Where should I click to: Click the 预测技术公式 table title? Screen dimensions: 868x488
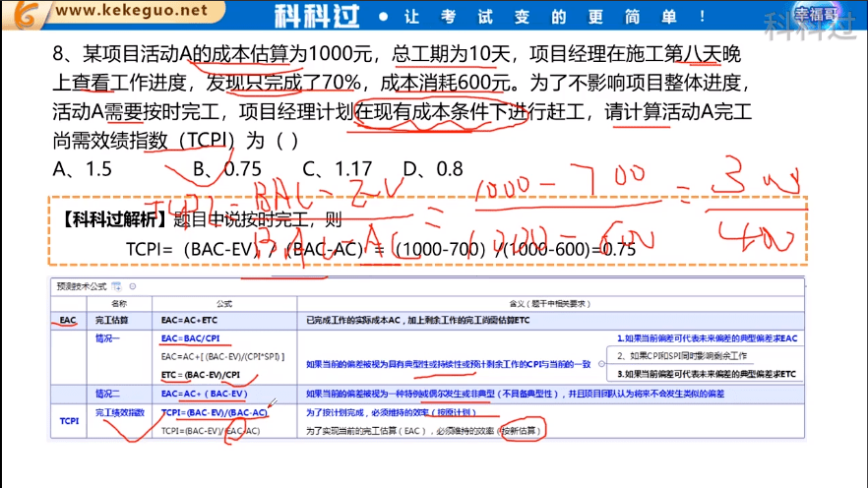[82, 286]
